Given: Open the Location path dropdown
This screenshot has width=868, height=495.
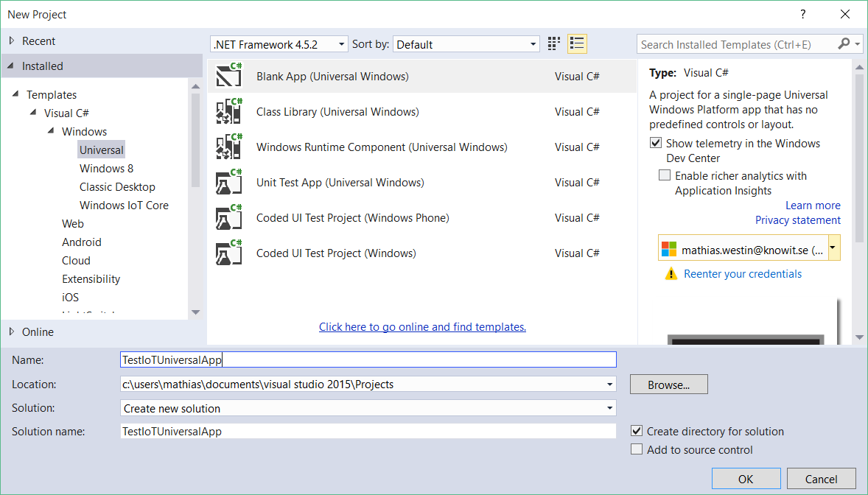Looking at the screenshot, I should point(609,385).
